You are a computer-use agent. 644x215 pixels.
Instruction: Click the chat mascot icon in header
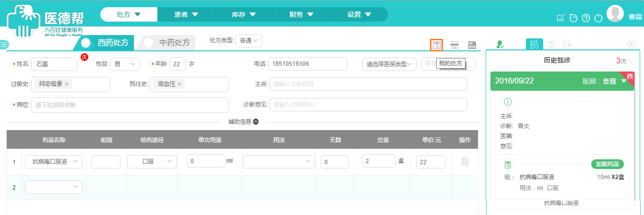(573, 18)
